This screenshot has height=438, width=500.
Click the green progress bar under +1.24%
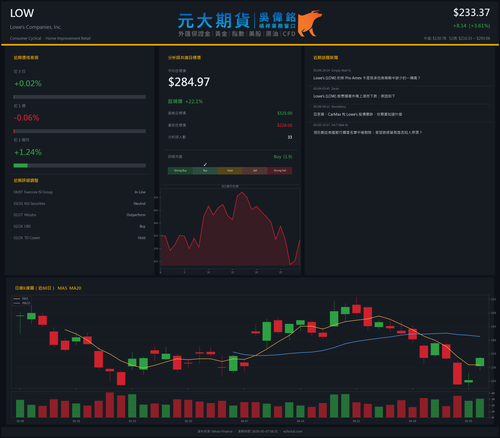[80, 165]
